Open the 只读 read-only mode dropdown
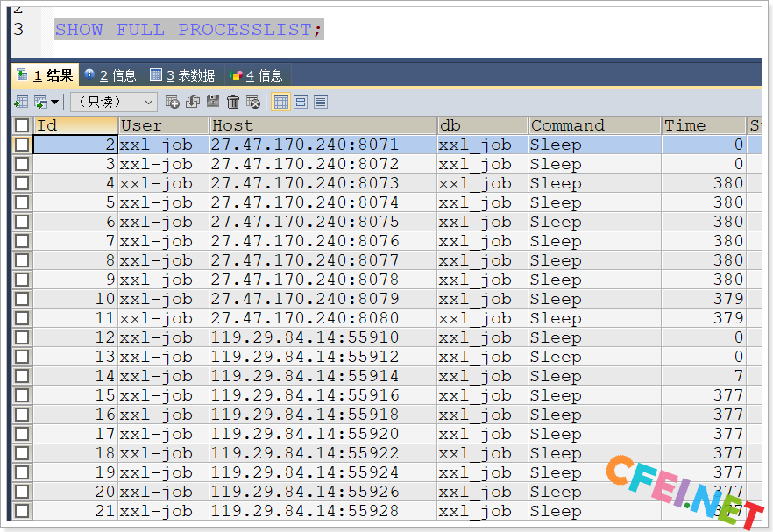This screenshot has width=773, height=532. (114, 102)
